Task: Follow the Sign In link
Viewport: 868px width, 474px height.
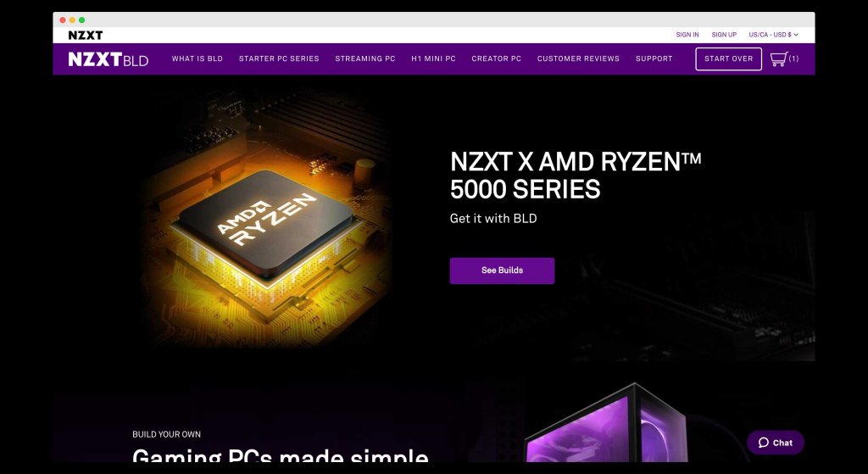Action: [687, 34]
